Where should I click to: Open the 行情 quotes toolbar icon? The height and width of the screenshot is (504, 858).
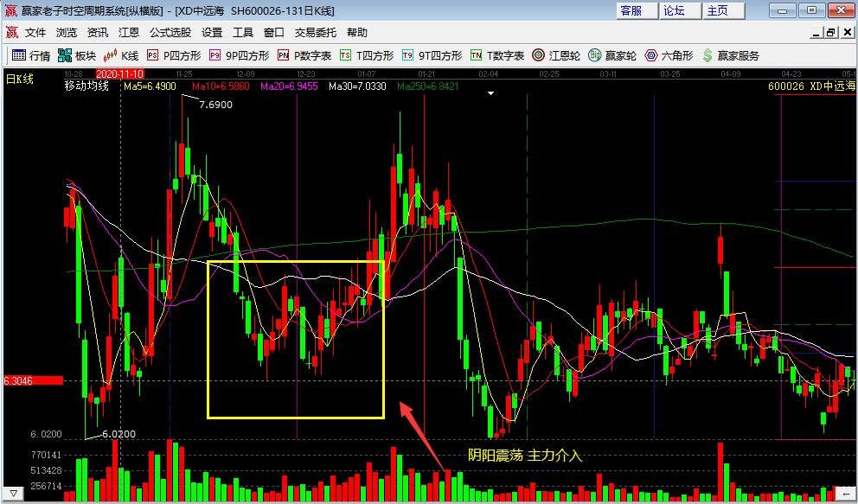pyautogui.click(x=31, y=55)
